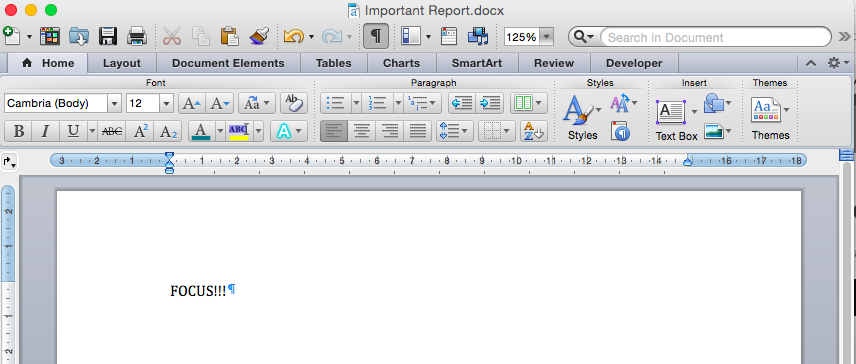
Task: Click the Grow Font icon
Action: (192, 103)
